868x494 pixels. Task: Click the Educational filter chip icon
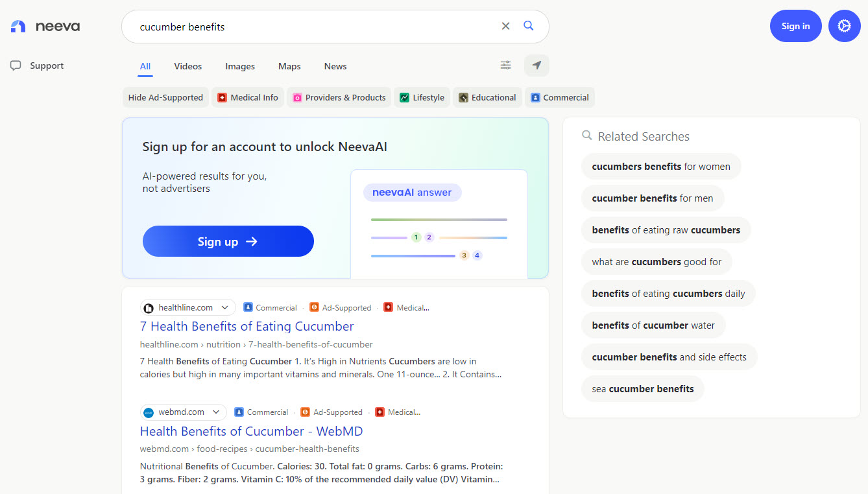click(463, 97)
